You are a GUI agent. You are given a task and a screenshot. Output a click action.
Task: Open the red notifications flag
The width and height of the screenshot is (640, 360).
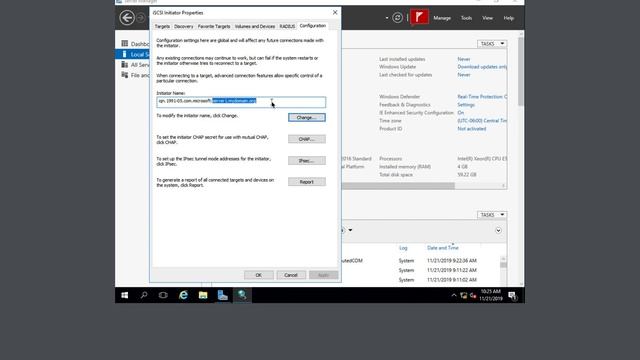pyautogui.click(x=419, y=17)
